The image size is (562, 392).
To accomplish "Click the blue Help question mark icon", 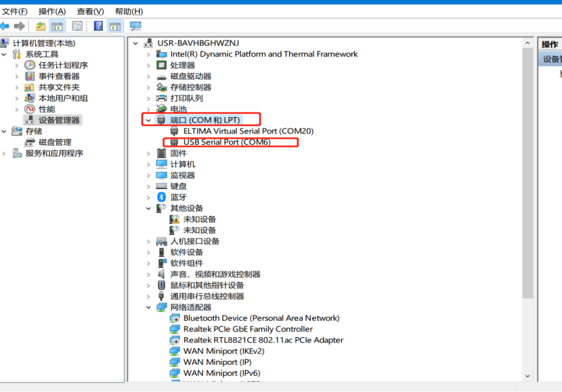I will click(x=98, y=26).
